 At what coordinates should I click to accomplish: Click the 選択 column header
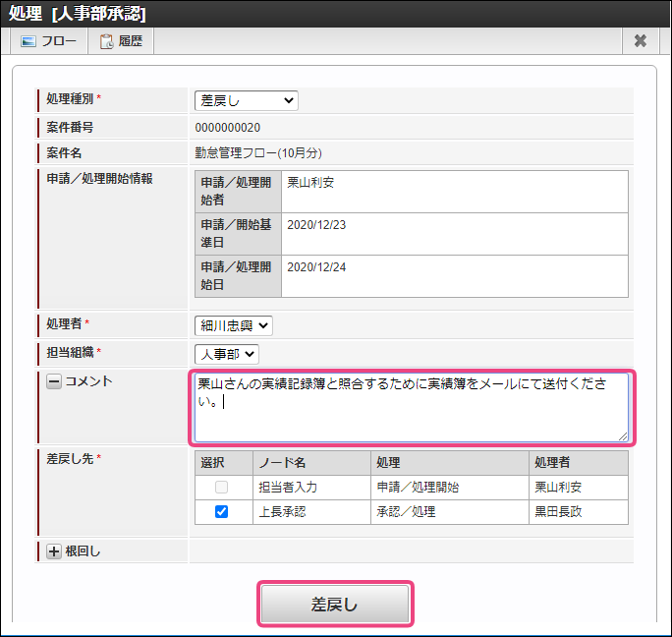(x=224, y=462)
